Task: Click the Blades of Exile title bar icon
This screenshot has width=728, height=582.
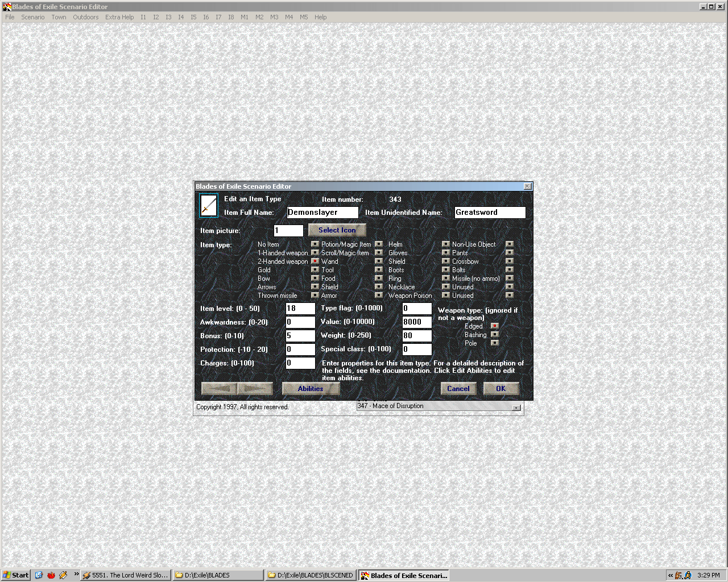Action: click(7, 7)
